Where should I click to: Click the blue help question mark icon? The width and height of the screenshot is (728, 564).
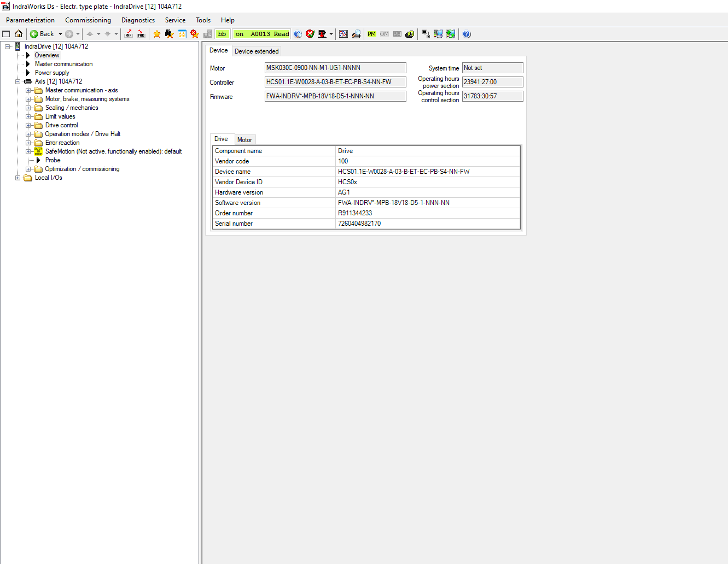pos(467,34)
